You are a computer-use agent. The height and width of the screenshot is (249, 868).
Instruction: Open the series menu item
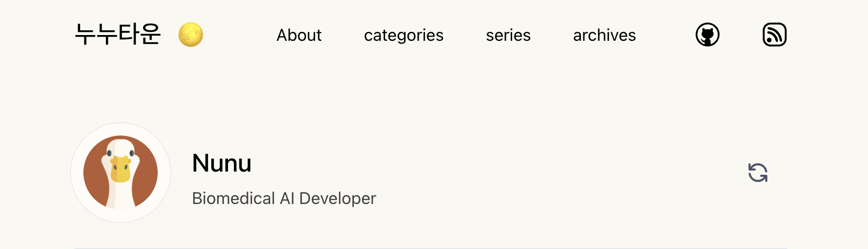[508, 35]
